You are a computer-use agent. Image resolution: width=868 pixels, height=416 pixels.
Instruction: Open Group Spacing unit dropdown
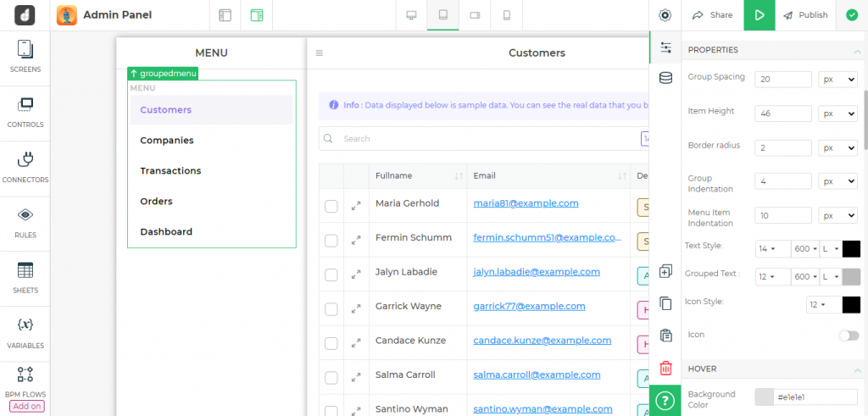pos(837,79)
